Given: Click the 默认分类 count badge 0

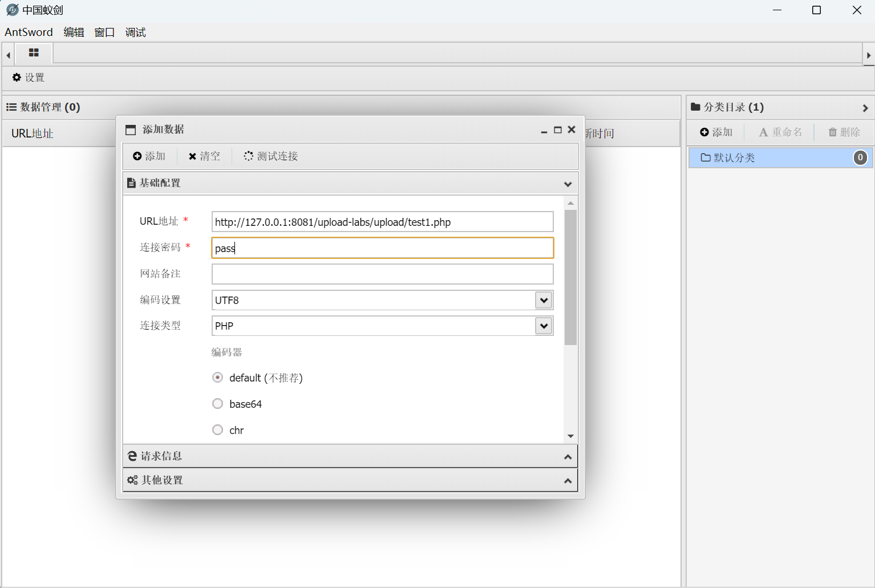Looking at the screenshot, I should point(860,158).
